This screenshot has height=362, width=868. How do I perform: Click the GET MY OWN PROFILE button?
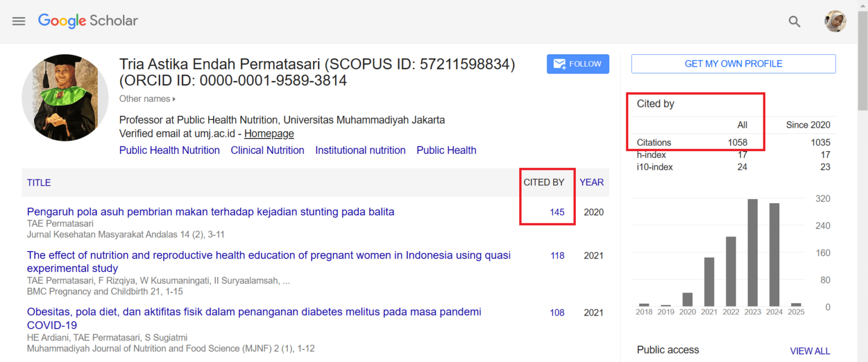(733, 63)
